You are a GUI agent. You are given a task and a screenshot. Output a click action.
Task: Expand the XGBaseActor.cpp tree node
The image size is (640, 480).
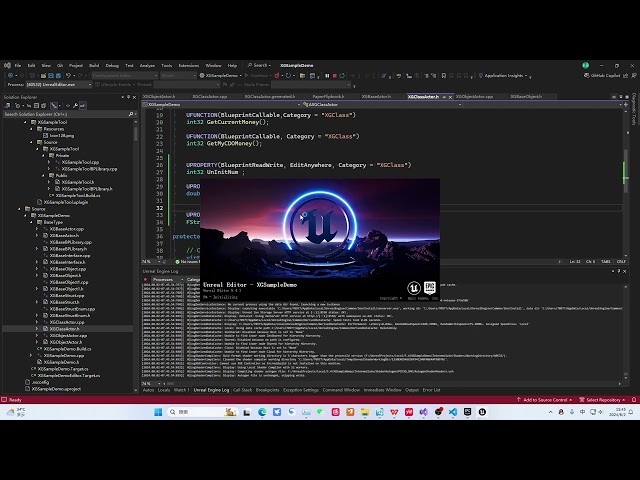click(38, 229)
